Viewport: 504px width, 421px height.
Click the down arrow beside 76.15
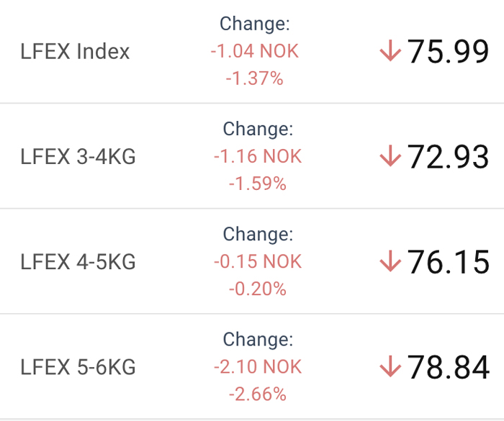(390, 261)
